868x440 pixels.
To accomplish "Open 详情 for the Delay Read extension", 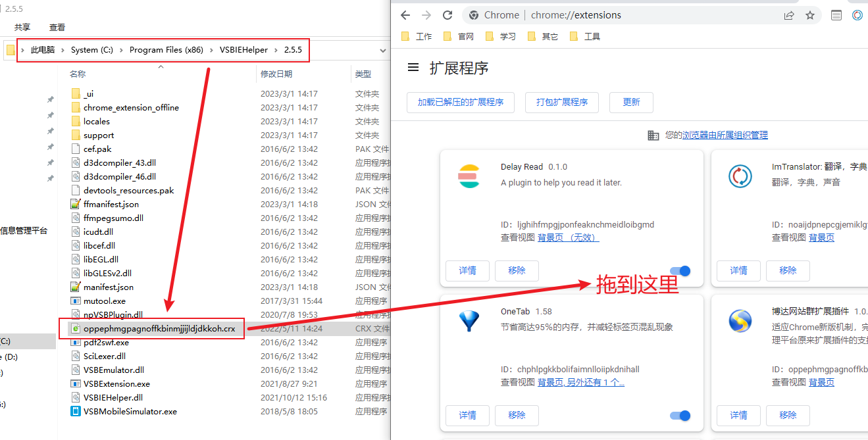I will (x=468, y=271).
